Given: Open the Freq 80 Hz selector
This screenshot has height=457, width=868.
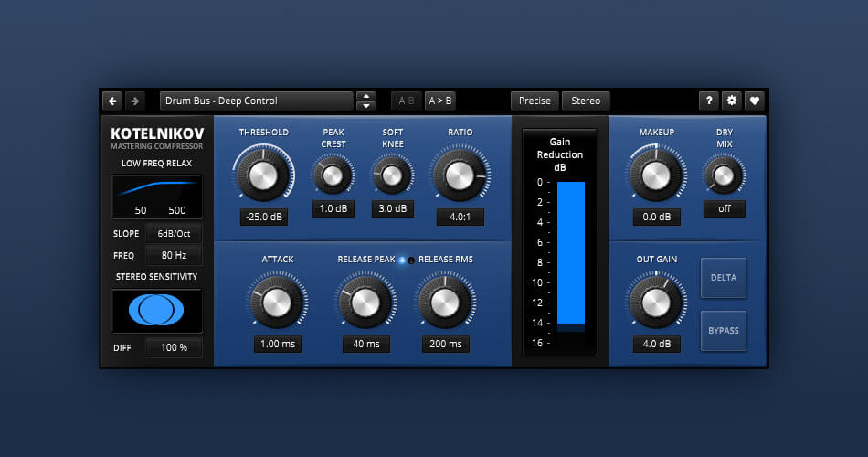Looking at the screenshot, I should 174,256.
